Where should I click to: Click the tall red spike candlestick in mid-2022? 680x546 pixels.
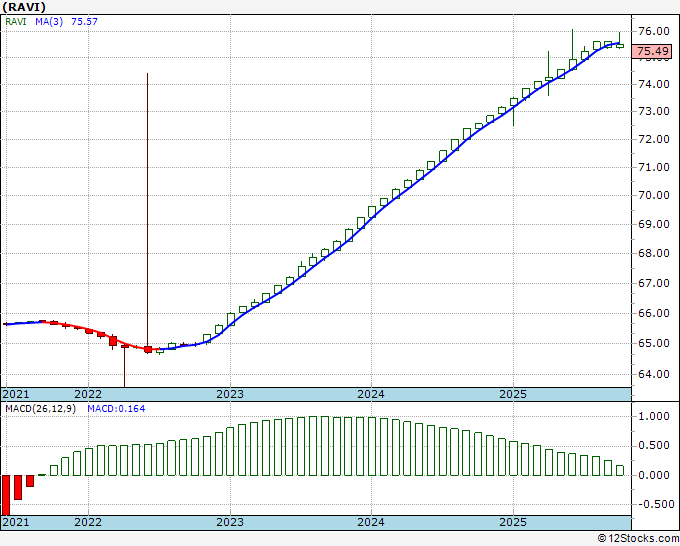pyautogui.click(x=147, y=213)
